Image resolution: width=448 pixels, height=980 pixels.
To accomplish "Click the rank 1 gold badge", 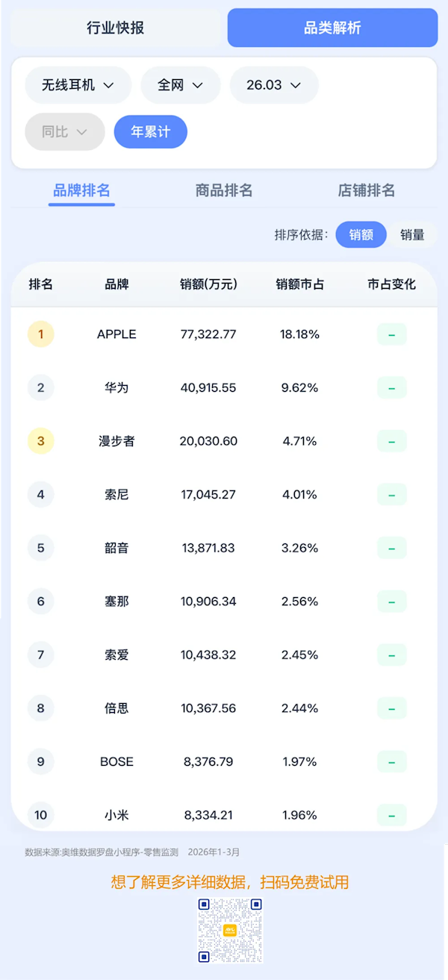I will point(41,334).
